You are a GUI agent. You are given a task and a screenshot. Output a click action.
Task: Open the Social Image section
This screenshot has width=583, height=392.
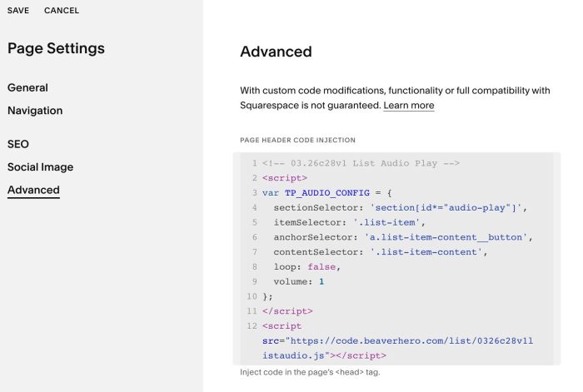click(x=40, y=167)
